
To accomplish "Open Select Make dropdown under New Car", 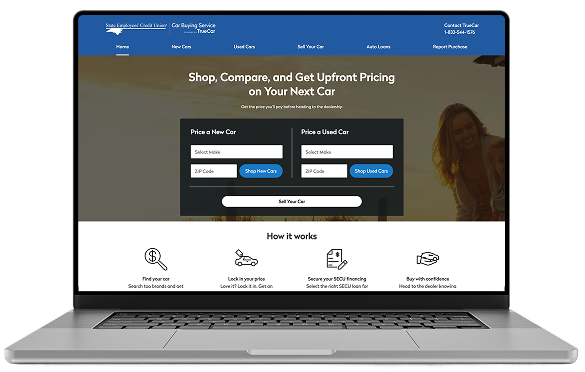I will [x=237, y=152].
